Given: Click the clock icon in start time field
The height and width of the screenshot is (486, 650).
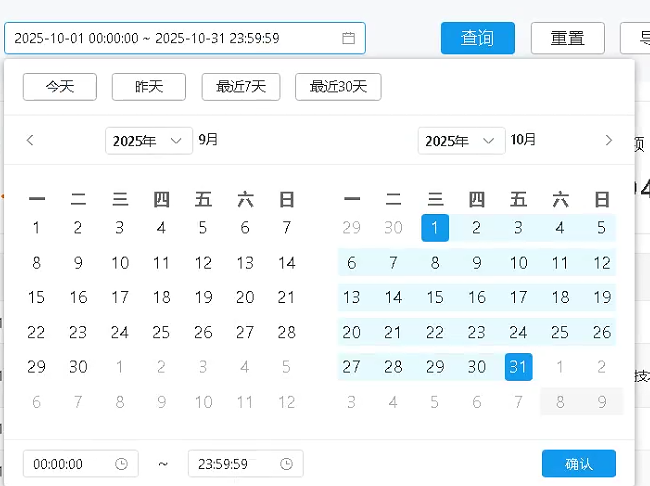Looking at the screenshot, I should click(x=121, y=464).
